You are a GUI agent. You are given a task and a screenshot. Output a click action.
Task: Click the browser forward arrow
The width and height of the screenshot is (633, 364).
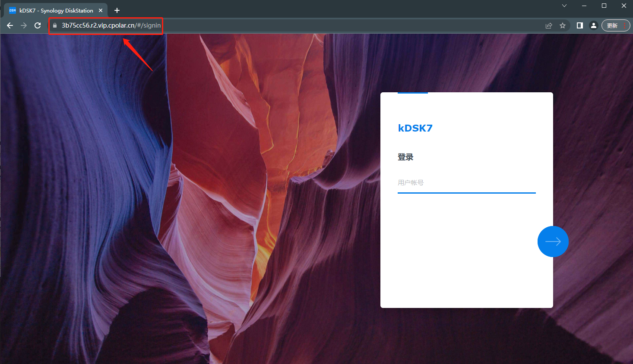24,25
